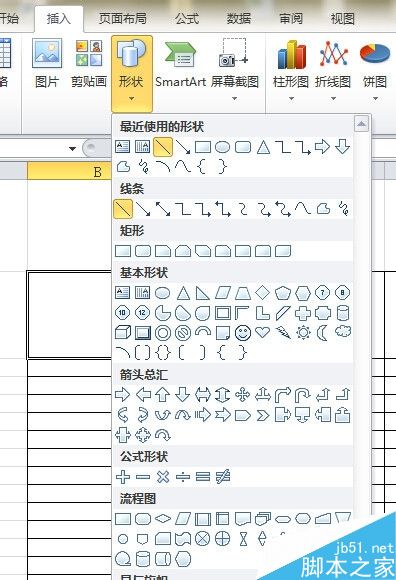Viewport: 396px width, 580px height.
Task: Select the text box in recent shapes
Action: [123, 147]
